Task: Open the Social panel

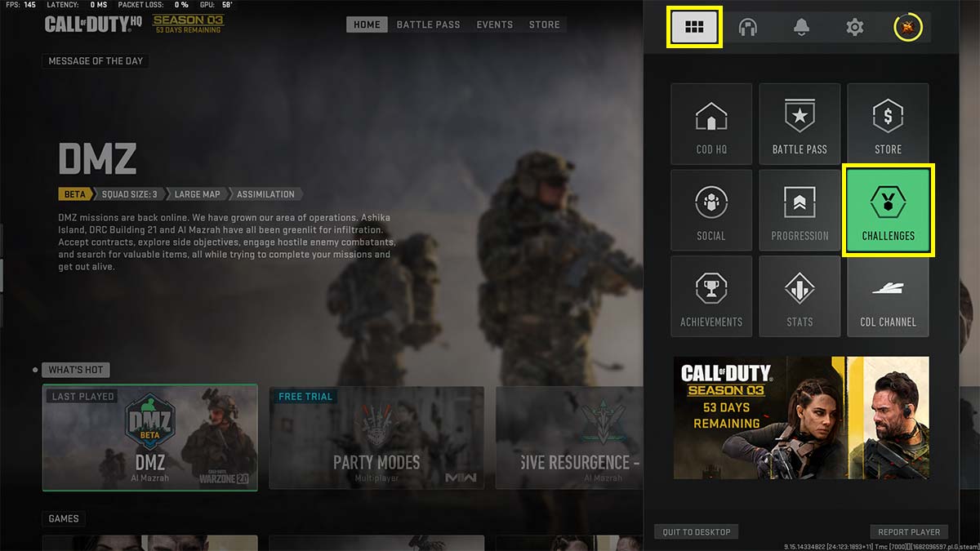Action: 711,210
